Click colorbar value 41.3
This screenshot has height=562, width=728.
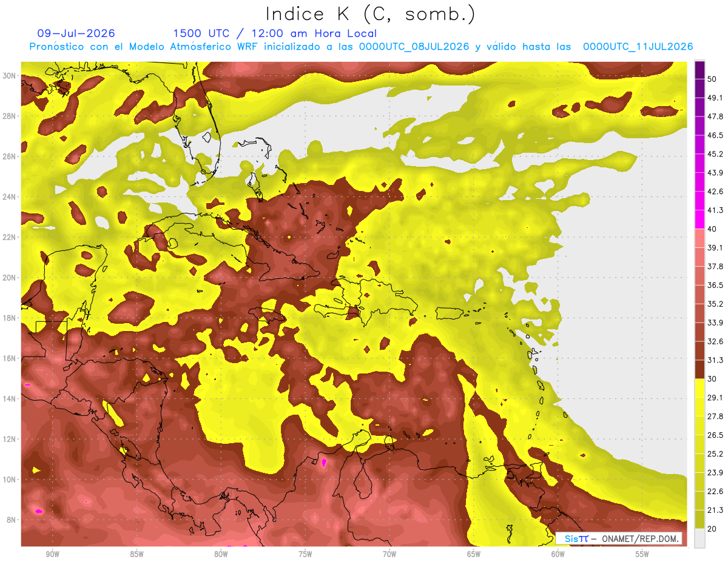714,210
